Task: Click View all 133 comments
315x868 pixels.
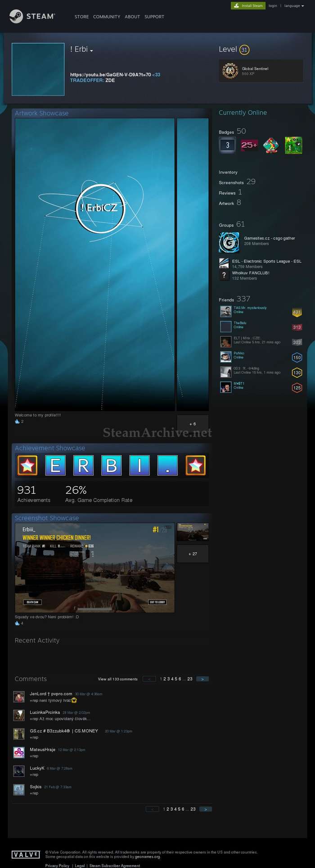Action: coord(118,679)
